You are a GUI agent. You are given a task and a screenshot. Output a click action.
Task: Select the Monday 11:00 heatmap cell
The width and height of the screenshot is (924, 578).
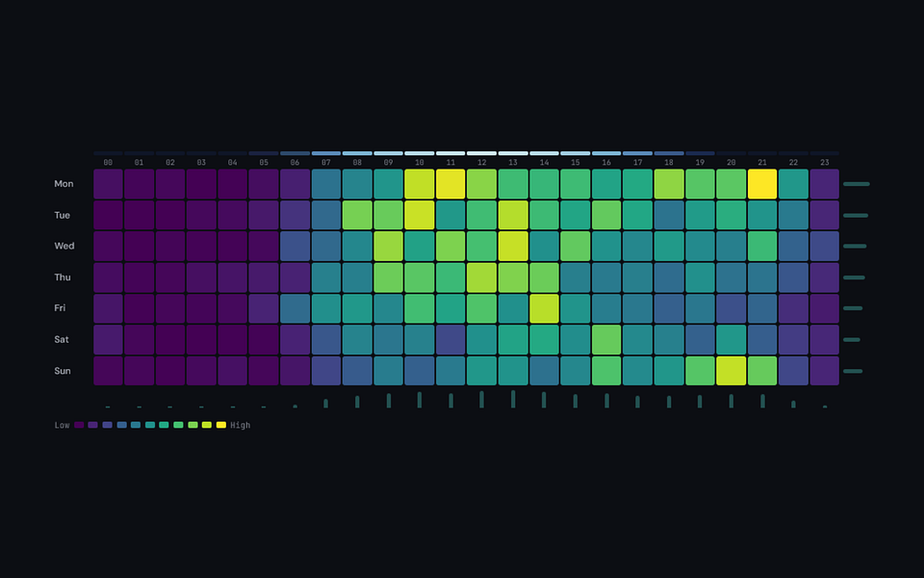[x=450, y=184]
